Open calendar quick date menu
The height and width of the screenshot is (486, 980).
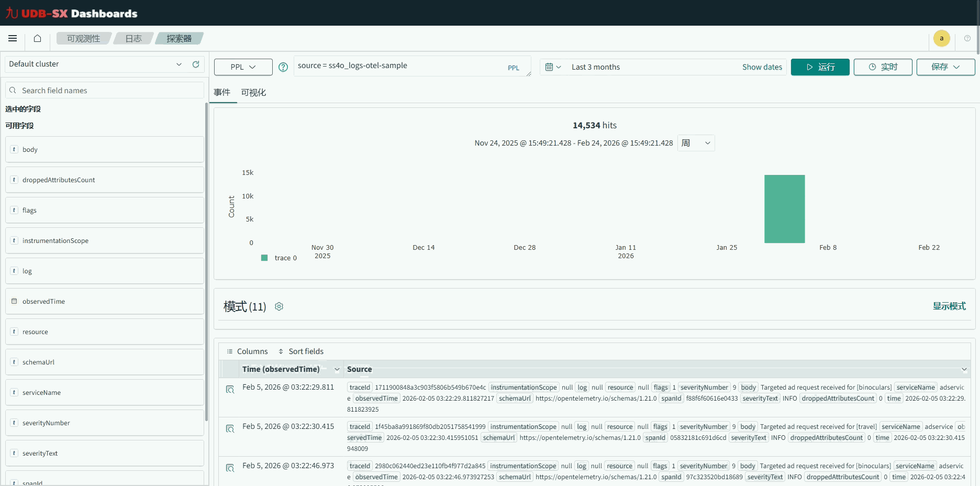553,67
